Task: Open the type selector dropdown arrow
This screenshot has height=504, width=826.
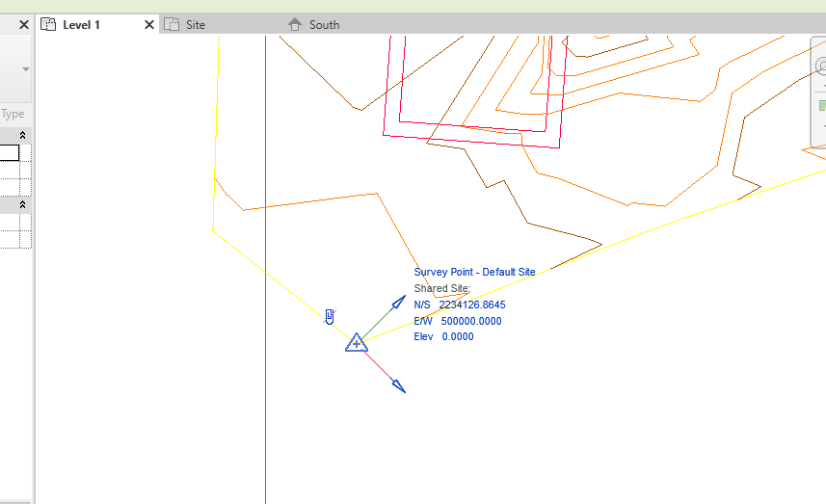Action: pyautogui.click(x=25, y=69)
